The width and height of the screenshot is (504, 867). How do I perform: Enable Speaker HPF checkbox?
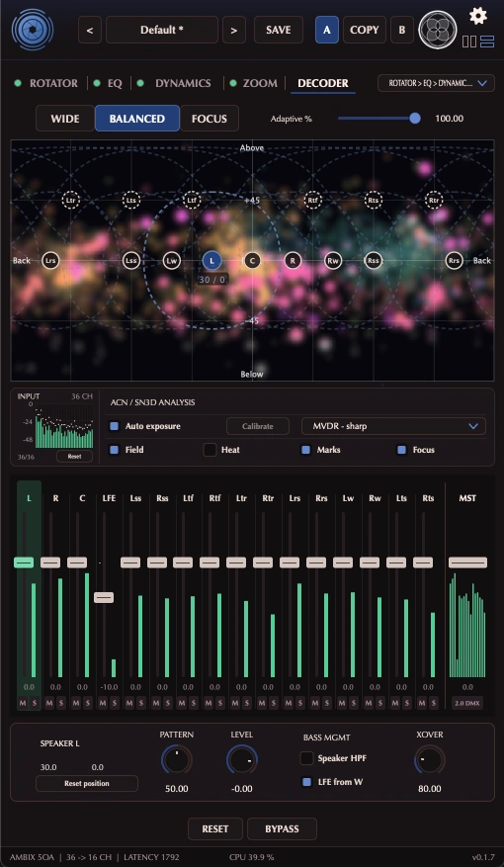pos(306,758)
